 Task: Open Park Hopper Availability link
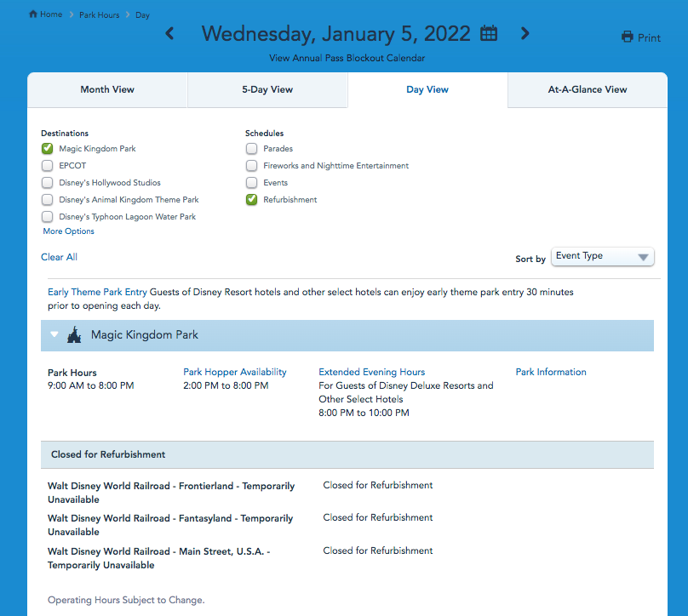(235, 372)
